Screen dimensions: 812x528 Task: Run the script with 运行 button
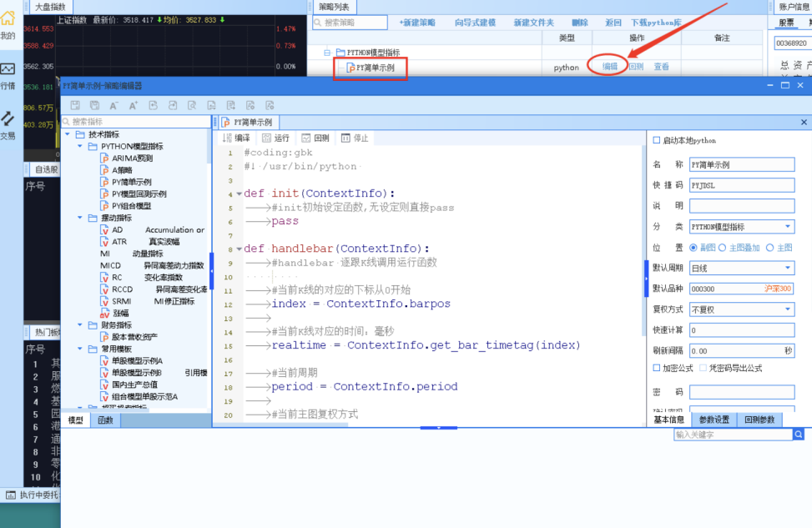coord(276,138)
